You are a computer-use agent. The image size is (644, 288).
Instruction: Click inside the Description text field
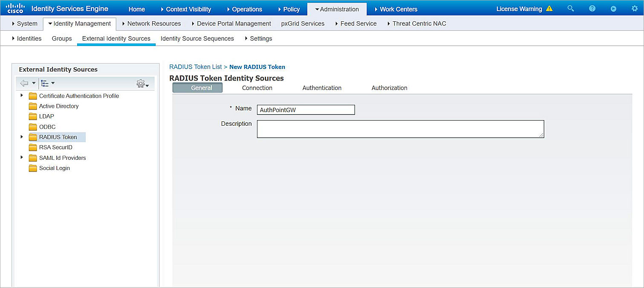[x=400, y=129]
